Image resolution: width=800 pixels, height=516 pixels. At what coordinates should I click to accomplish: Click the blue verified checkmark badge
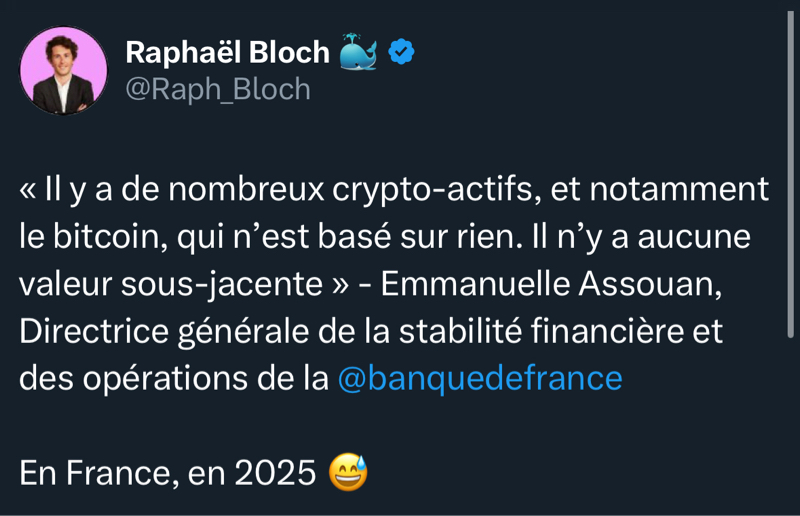pyautogui.click(x=402, y=52)
